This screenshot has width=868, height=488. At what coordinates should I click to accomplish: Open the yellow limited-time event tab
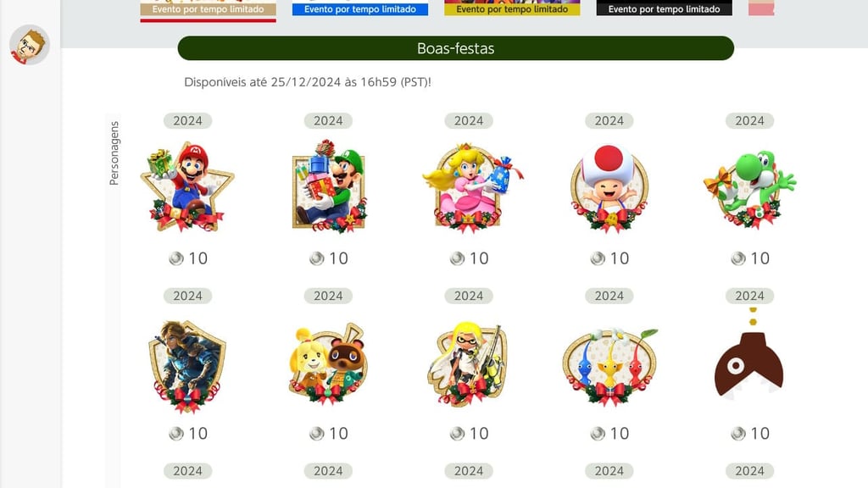pyautogui.click(x=512, y=8)
